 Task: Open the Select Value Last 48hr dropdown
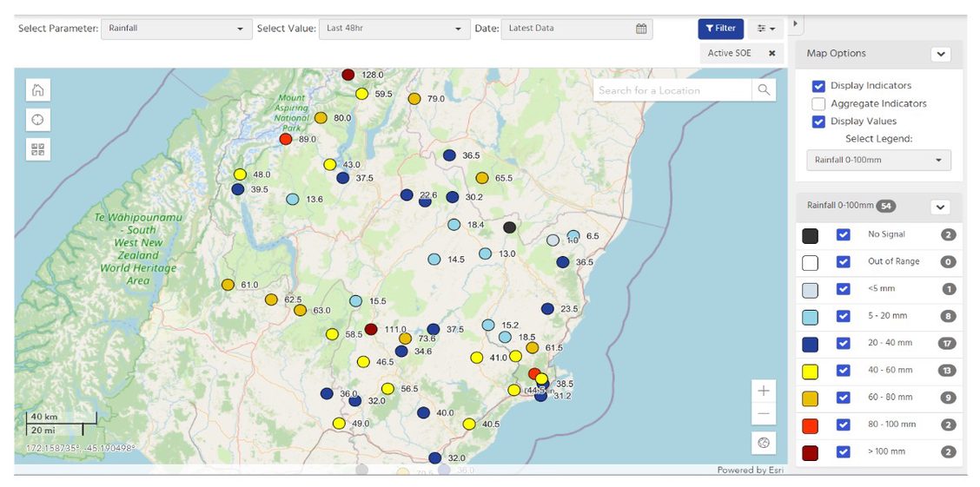tap(394, 29)
